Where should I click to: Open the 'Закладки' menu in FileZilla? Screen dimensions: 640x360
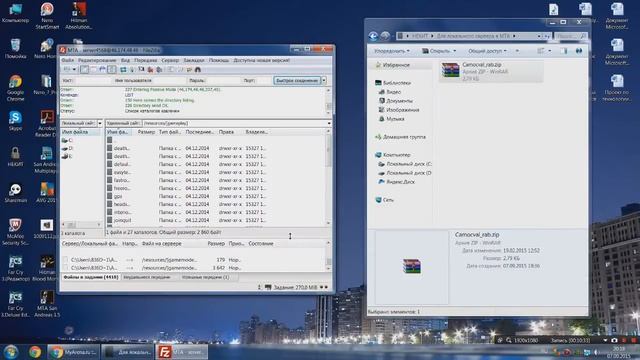tap(194, 60)
